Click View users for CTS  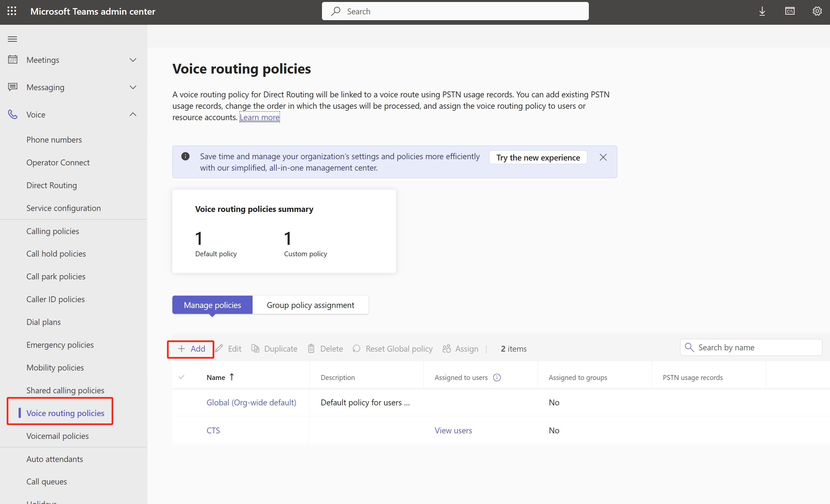point(453,430)
